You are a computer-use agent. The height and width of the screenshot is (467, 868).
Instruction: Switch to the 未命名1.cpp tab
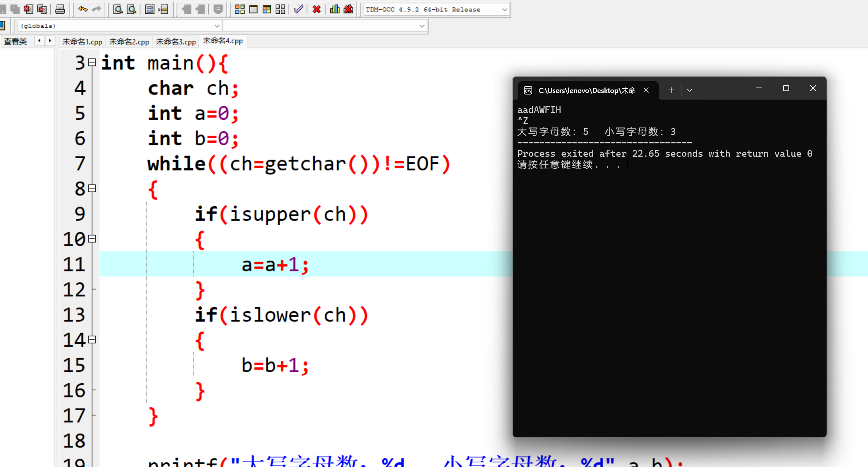point(82,41)
